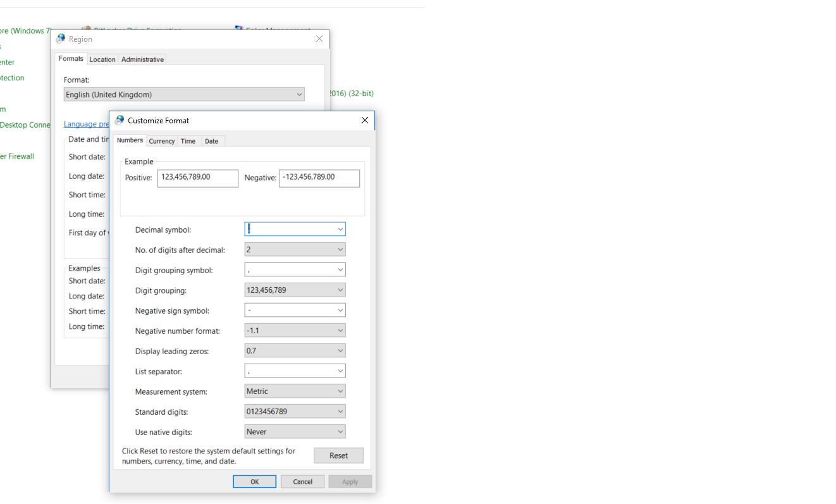Open the Negative number format dropdown
This screenshot has height=504, width=836.
coord(340,330)
